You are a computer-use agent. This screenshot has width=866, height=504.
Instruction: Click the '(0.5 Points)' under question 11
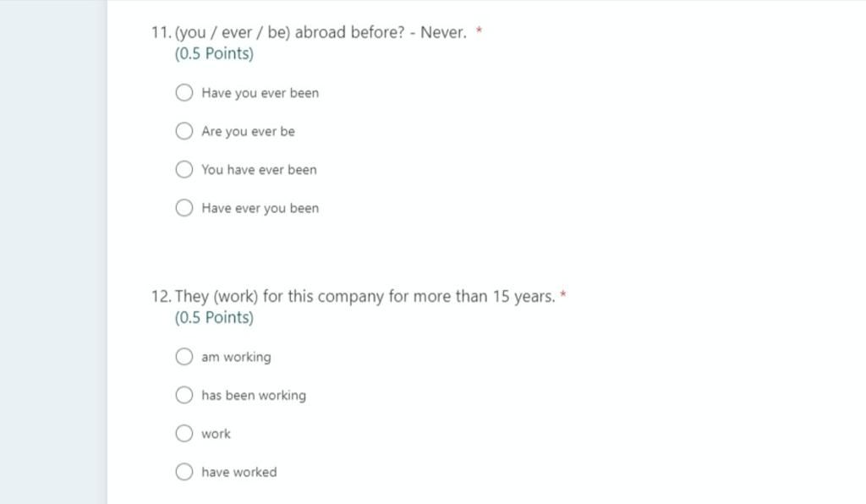[x=214, y=53]
